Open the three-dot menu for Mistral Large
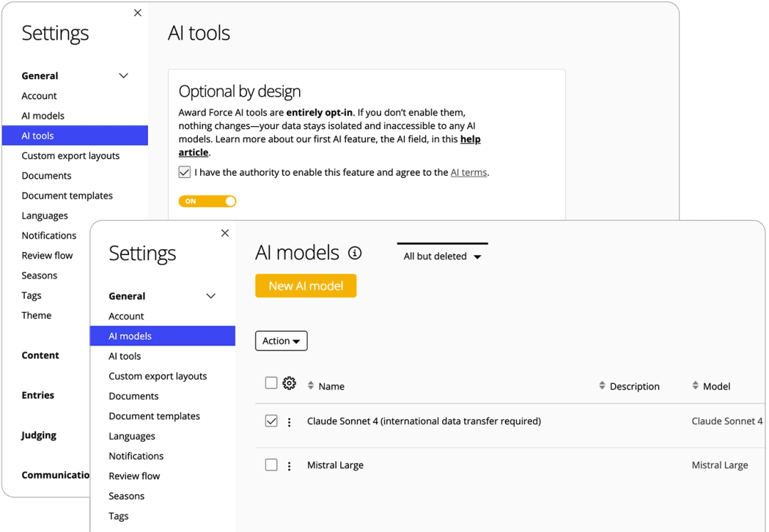The image size is (769, 532). [289, 466]
